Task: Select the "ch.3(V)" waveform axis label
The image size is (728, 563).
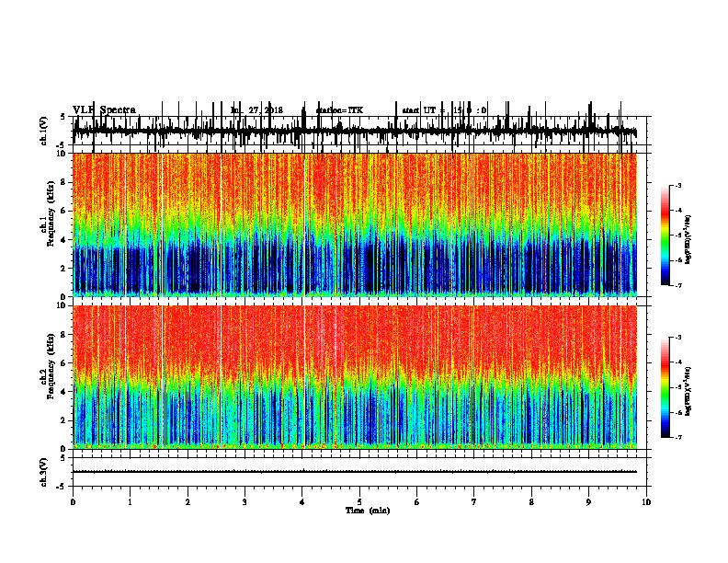Action: [x=44, y=472]
